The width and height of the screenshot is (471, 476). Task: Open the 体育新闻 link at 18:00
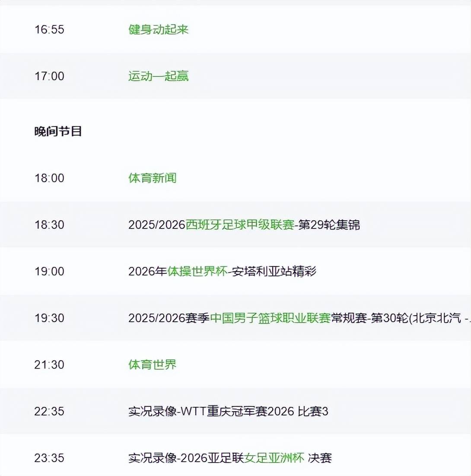click(x=152, y=178)
